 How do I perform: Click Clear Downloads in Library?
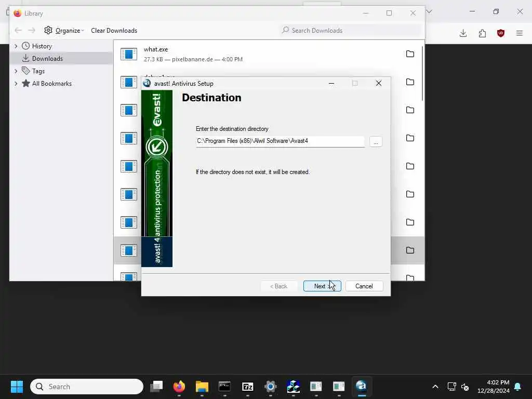coord(114,31)
